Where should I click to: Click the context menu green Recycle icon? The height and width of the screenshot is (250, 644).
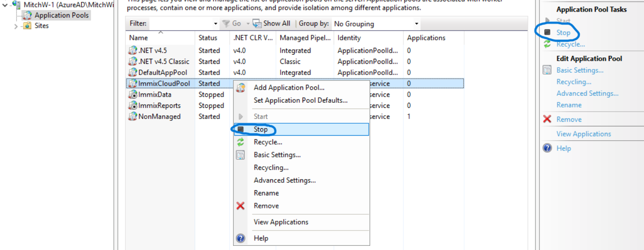(240, 142)
